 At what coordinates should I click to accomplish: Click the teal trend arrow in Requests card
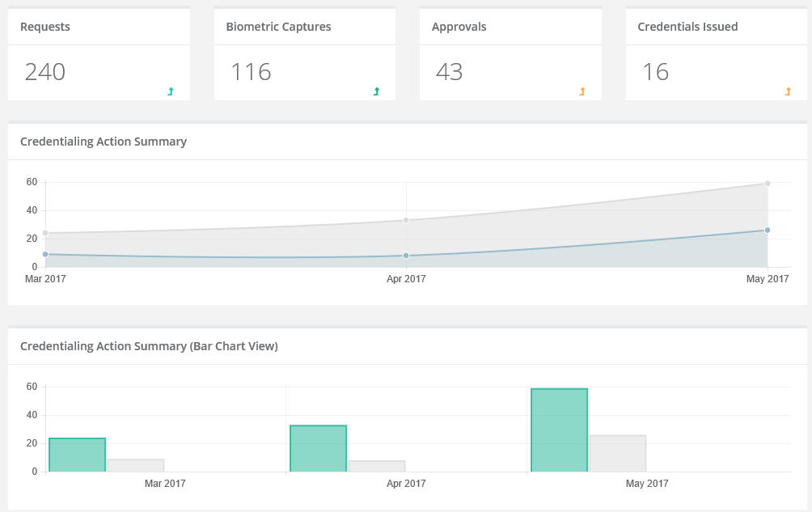pos(171,91)
